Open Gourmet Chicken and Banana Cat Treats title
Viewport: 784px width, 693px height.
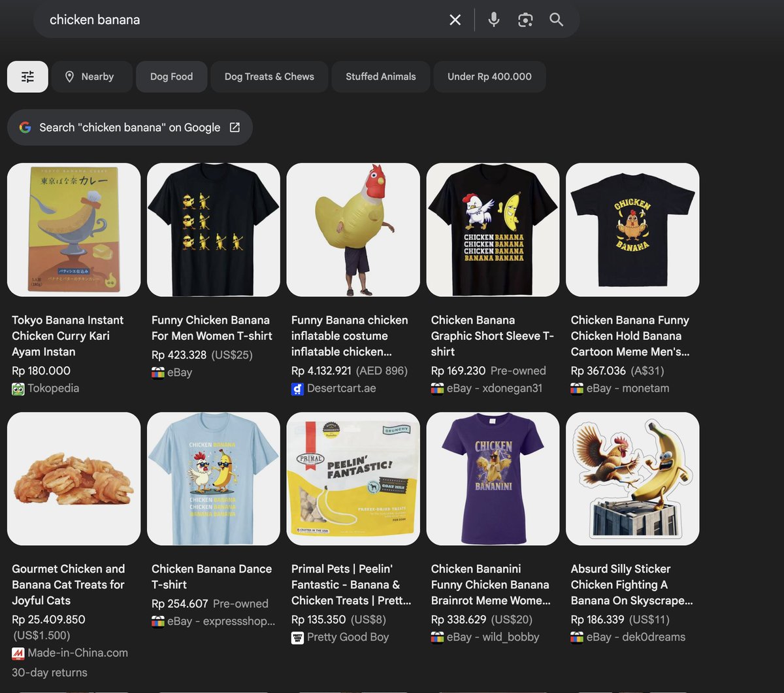tap(69, 585)
